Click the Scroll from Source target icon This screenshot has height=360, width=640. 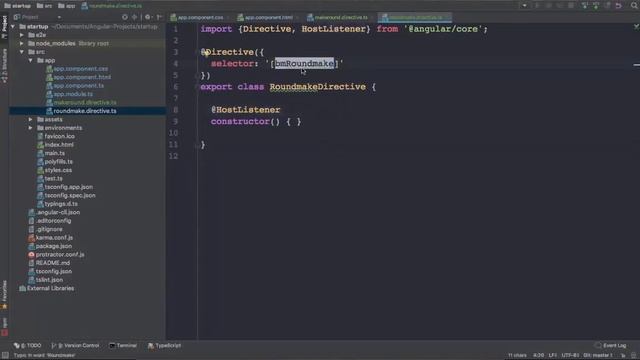pos(124,17)
